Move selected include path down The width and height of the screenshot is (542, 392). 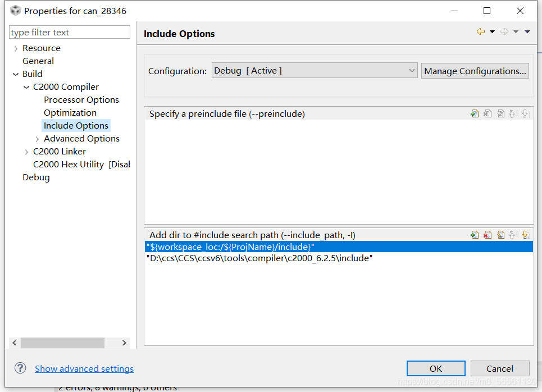coord(526,235)
